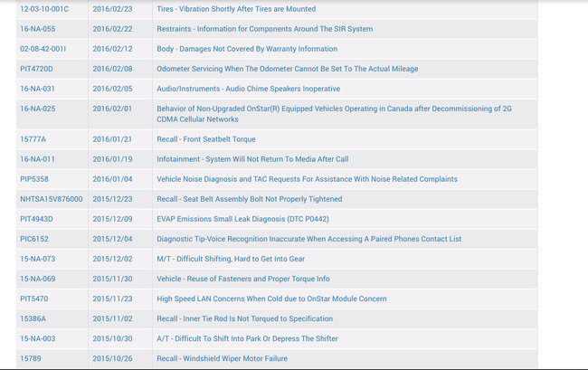This screenshot has height=370, width=588.
Task: Open Restraints - Information for Components Around SIR System
Action: [x=265, y=29]
